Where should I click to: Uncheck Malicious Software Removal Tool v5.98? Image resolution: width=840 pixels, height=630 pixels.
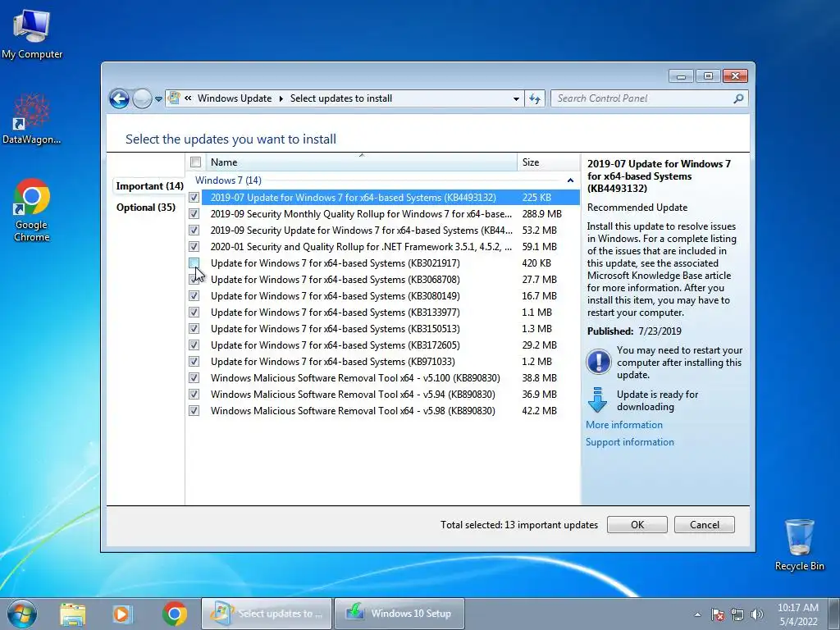coord(194,411)
